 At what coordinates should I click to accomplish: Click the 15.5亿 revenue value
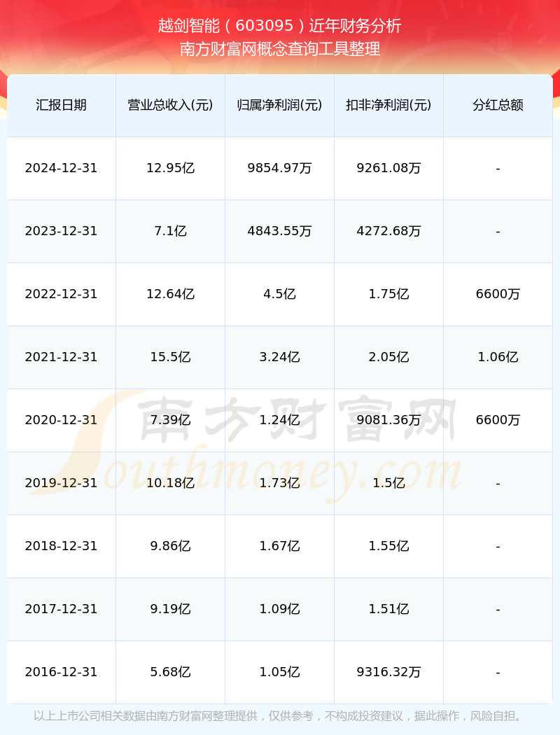pyautogui.click(x=171, y=357)
